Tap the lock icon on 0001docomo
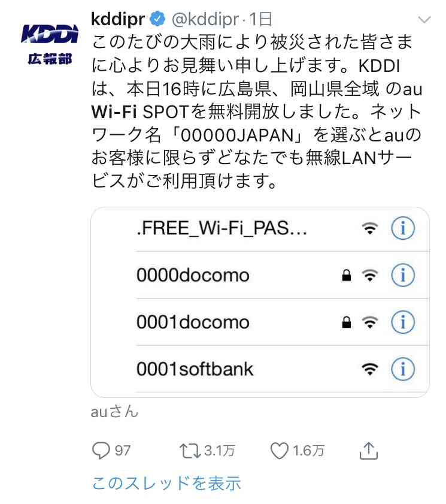 tap(347, 322)
